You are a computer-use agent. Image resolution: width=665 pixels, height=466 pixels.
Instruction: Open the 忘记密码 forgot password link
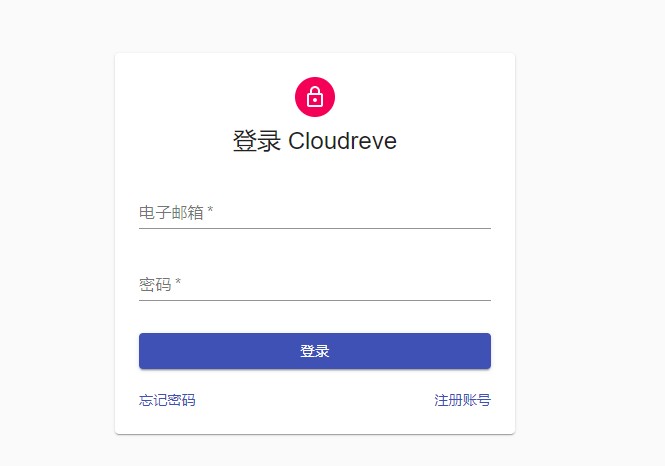tap(167, 401)
